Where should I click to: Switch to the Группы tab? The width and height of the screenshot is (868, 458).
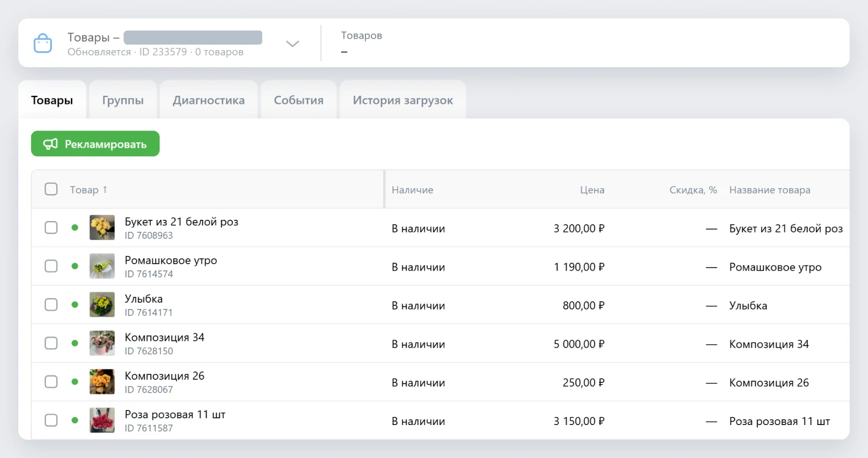pyautogui.click(x=123, y=100)
